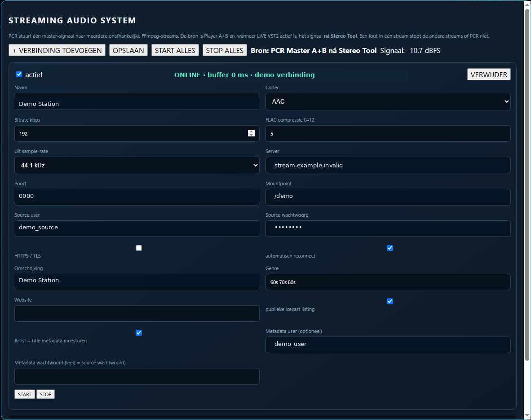Toggle Artist – Title metadata meesturen checkbox

coord(139,333)
